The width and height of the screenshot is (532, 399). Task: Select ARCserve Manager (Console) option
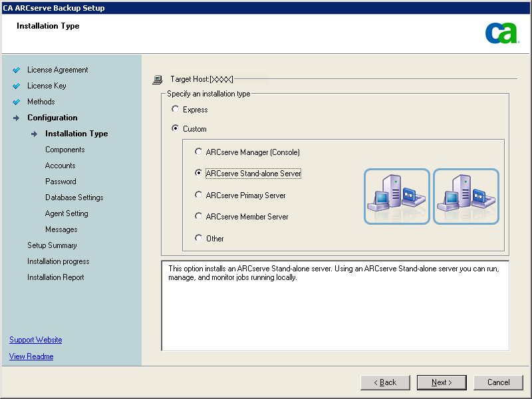(x=198, y=152)
